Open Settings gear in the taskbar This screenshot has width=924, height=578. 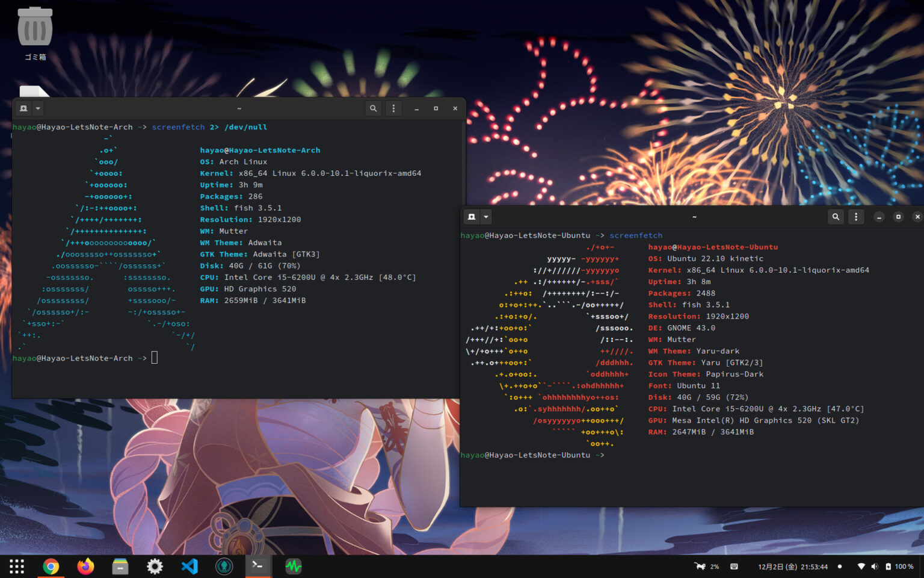point(155,567)
